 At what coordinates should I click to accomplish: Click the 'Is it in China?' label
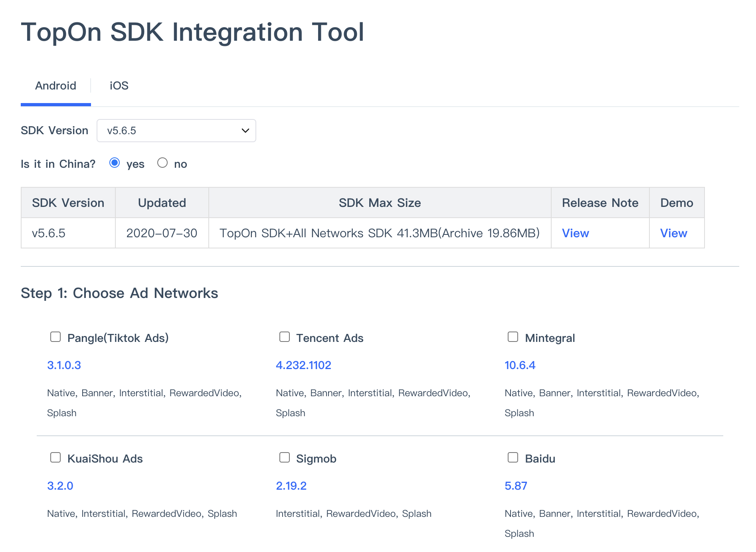point(58,164)
